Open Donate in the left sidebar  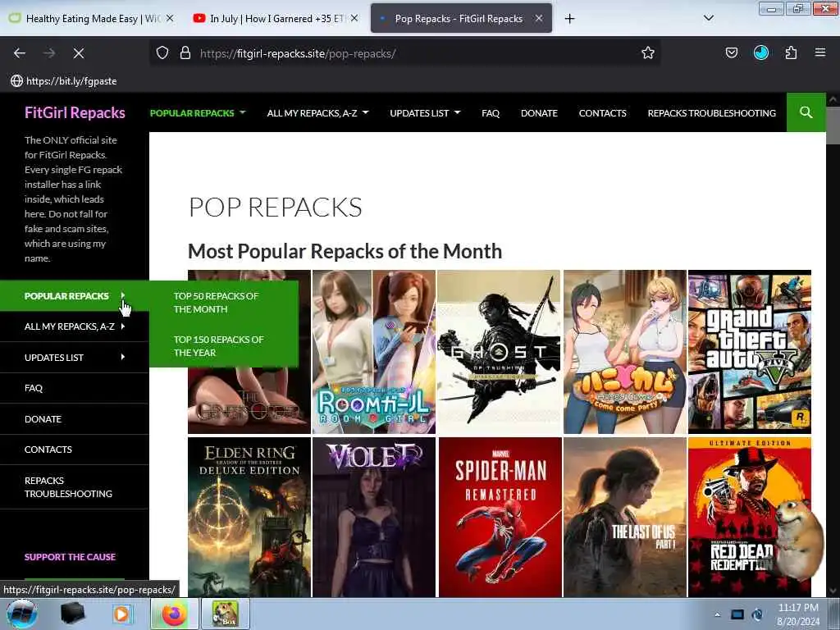[43, 419]
